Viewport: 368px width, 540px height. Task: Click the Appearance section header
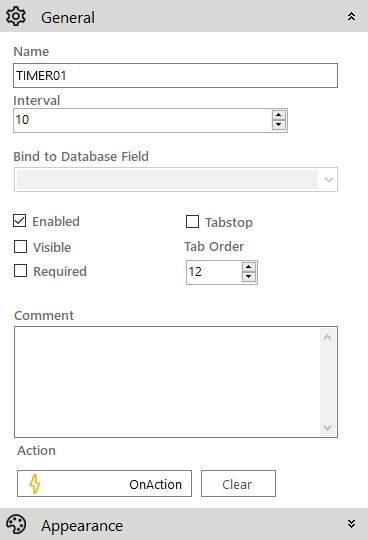tap(184, 524)
